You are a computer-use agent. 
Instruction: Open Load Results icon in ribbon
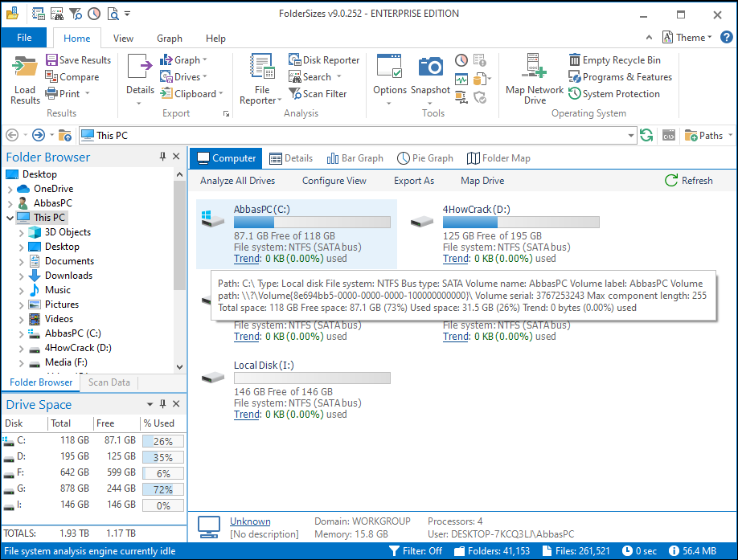click(25, 80)
